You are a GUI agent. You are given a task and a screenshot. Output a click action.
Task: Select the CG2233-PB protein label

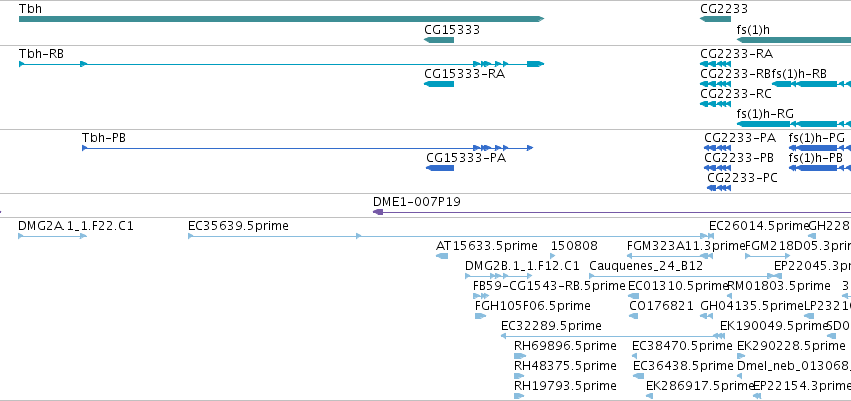coord(739,158)
